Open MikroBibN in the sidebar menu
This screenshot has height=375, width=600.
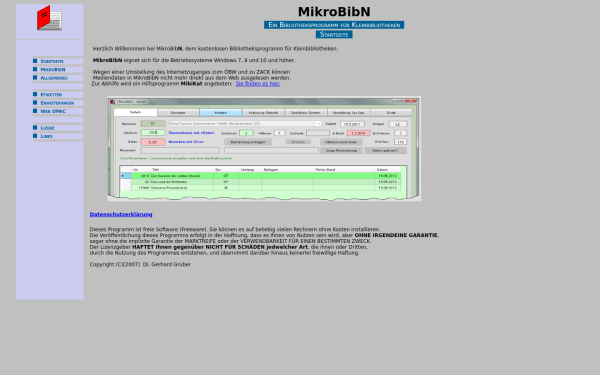point(53,70)
